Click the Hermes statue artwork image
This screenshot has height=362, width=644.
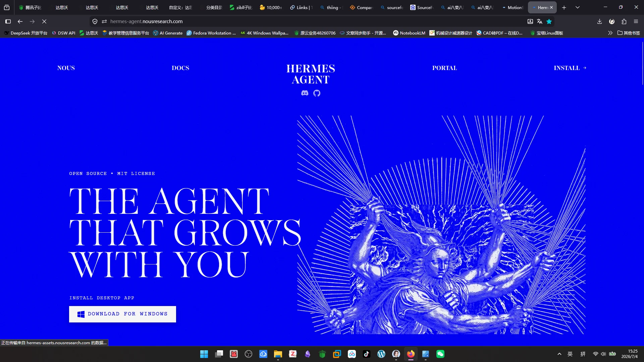point(441,225)
